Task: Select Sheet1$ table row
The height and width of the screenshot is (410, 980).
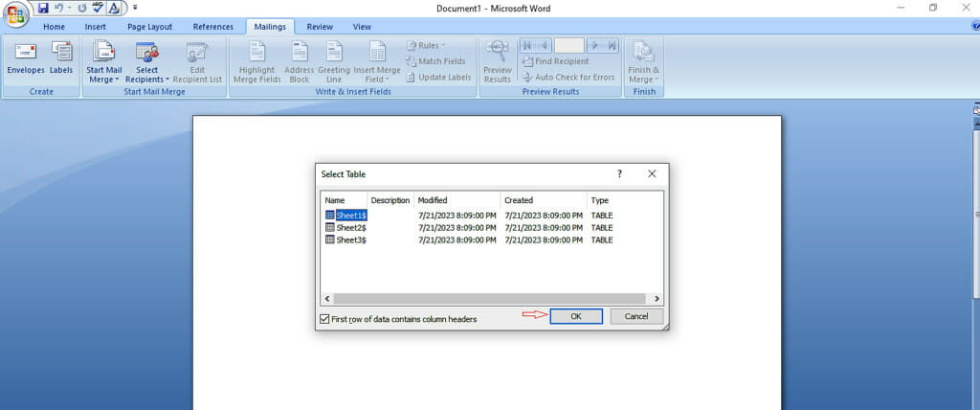Action: (492, 216)
